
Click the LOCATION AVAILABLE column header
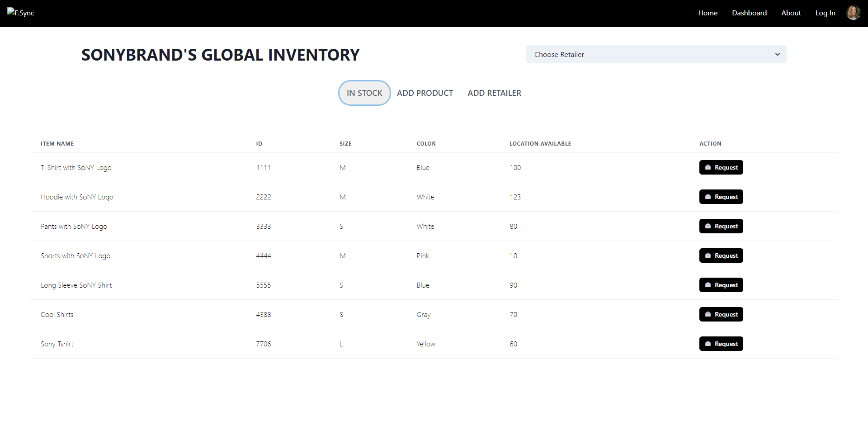pyautogui.click(x=540, y=144)
